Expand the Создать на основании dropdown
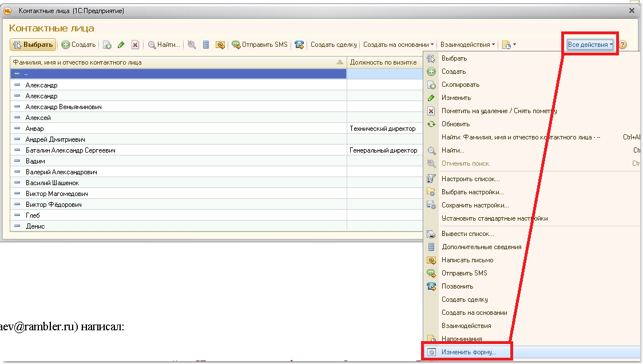643x364 pixels. tap(399, 45)
